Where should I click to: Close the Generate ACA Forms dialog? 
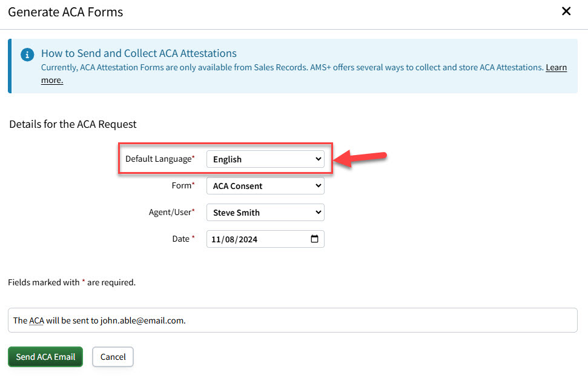[x=566, y=11]
